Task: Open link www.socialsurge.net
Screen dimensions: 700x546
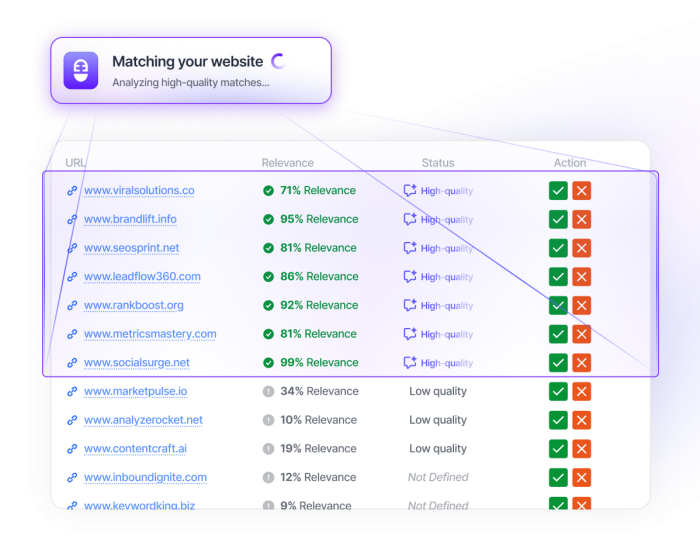Action: click(137, 363)
